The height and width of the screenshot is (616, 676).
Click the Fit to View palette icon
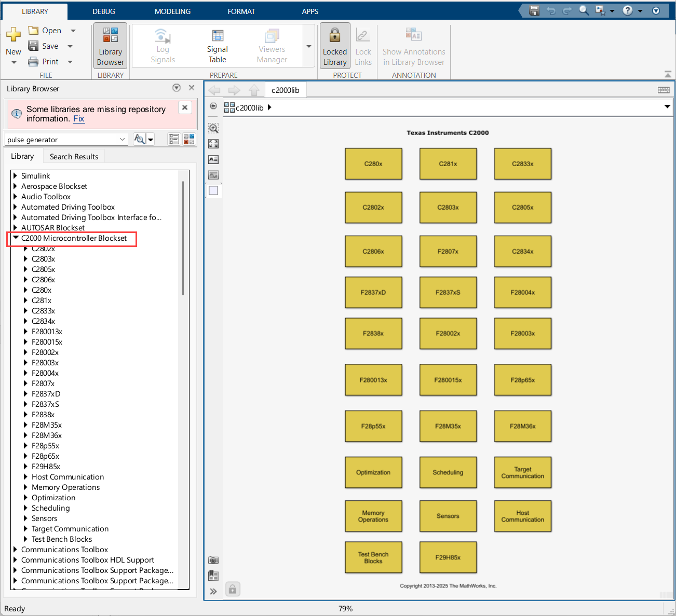tap(213, 144)
